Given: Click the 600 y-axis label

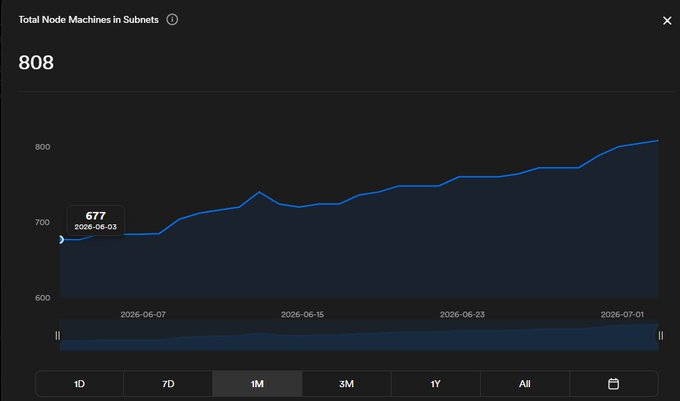Looking at the screenshot, I should [42, 298].
